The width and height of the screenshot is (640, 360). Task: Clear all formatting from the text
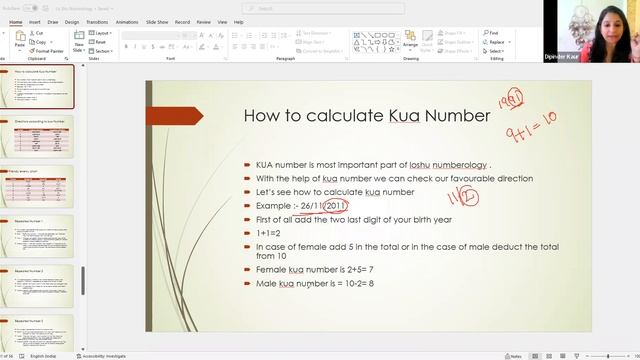tap(221, 36)
